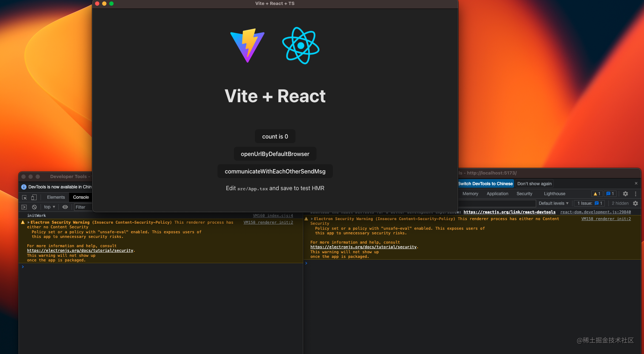Focus the filter field in right DevTools toolbar
The height and width of the screenshot is (354, 644).
pyautogui.click(x=497, y=203)
